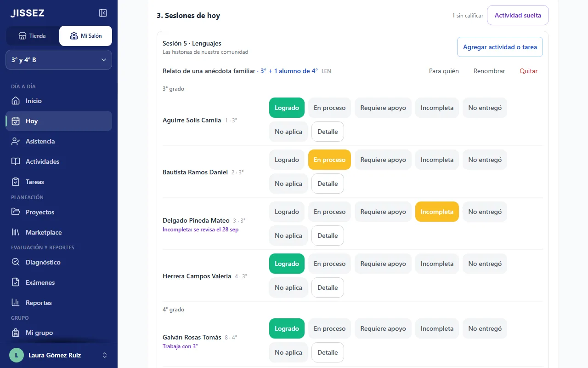Open the 3° y 4° B group dropdown
588x368 pixels.
point(59,60)
